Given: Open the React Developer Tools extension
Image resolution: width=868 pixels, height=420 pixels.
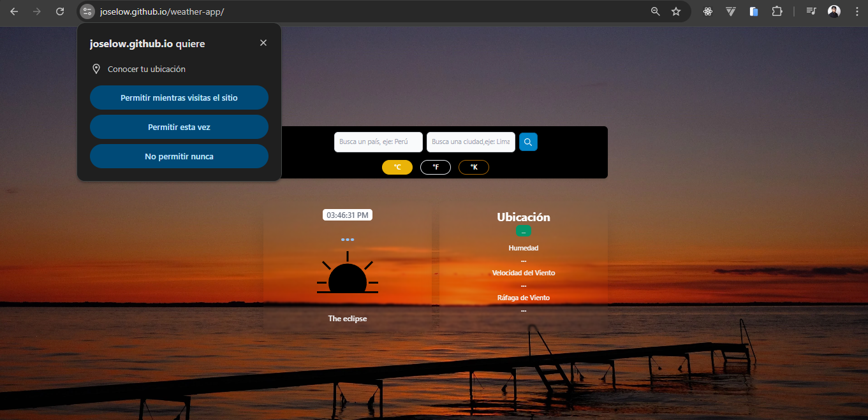Looking at the screenshot, I should pyautogui.click(x=707, y=11).
